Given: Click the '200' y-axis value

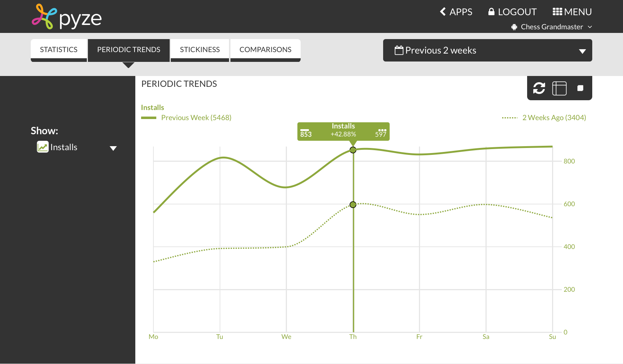Looking at the screenshot, I should (569, 289).
